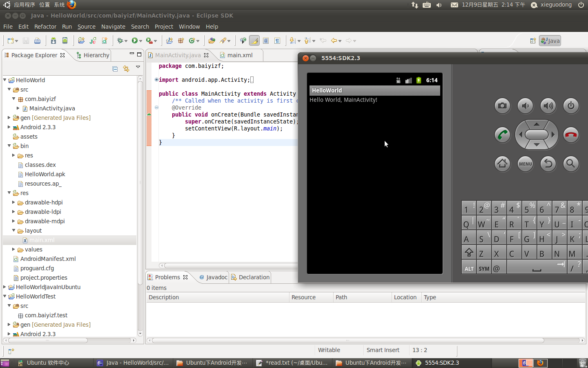Select classes.dex file
This screenshot has height=368, width=588.
36,165
